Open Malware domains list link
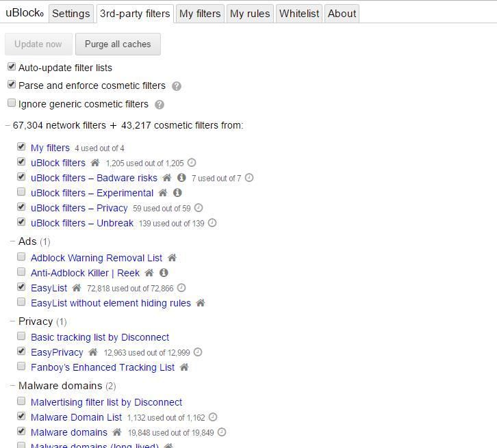 tap(69, 432)
